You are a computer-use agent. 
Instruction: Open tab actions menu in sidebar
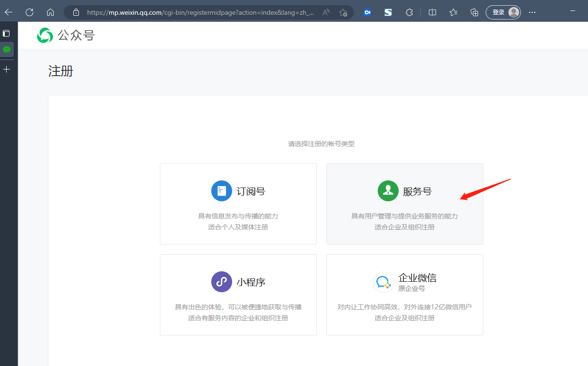(7, 33)
